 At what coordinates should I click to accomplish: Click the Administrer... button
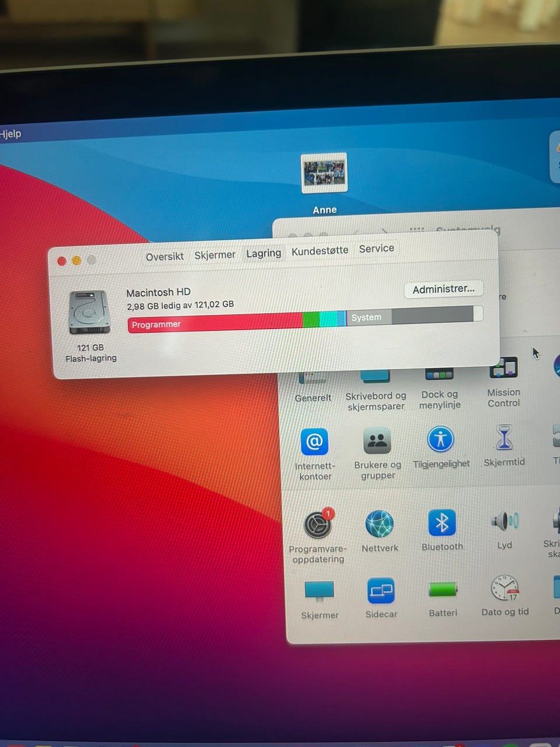(x=443, y=289)
